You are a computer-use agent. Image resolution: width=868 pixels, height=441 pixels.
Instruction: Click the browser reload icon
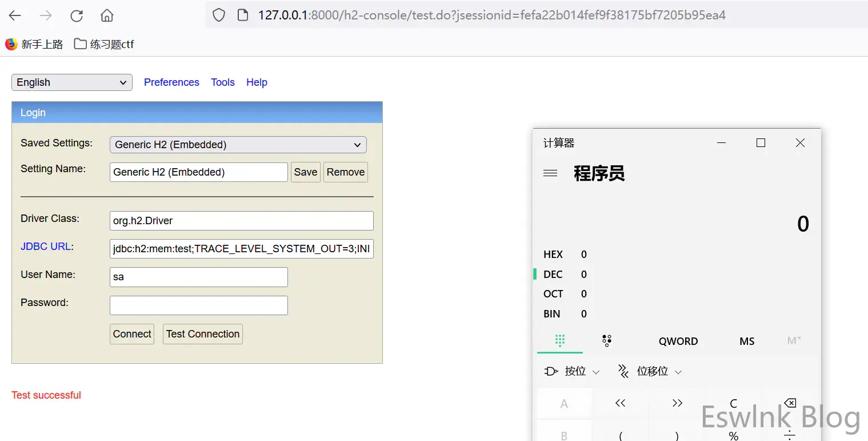[x=77, y=16]
